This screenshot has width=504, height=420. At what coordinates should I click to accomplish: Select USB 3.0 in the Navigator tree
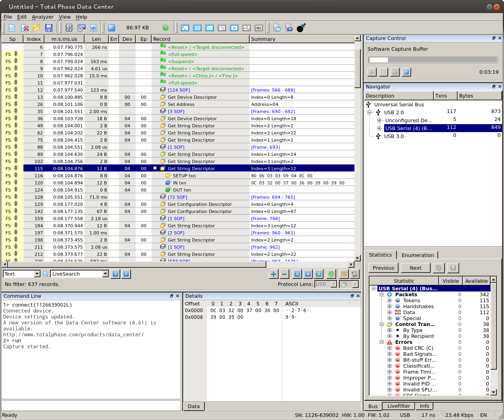pyautogui.click(x=394, y=136)
